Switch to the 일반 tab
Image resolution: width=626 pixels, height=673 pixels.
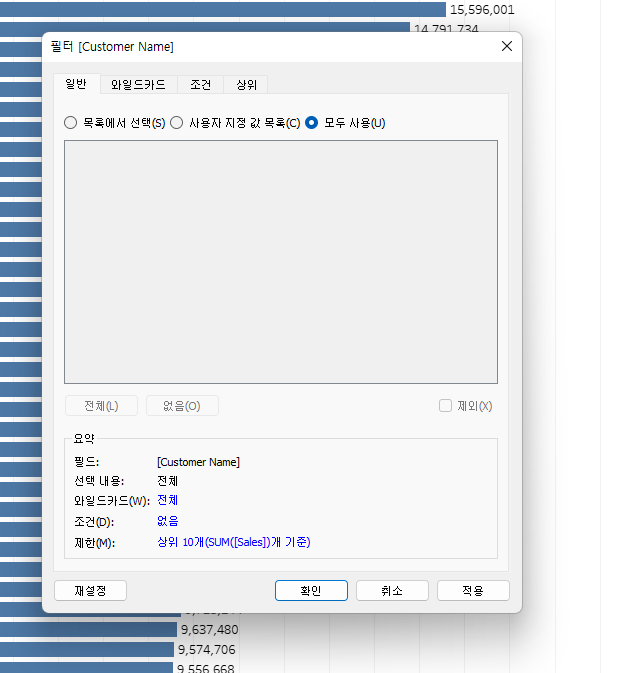[x=76, y=84]
